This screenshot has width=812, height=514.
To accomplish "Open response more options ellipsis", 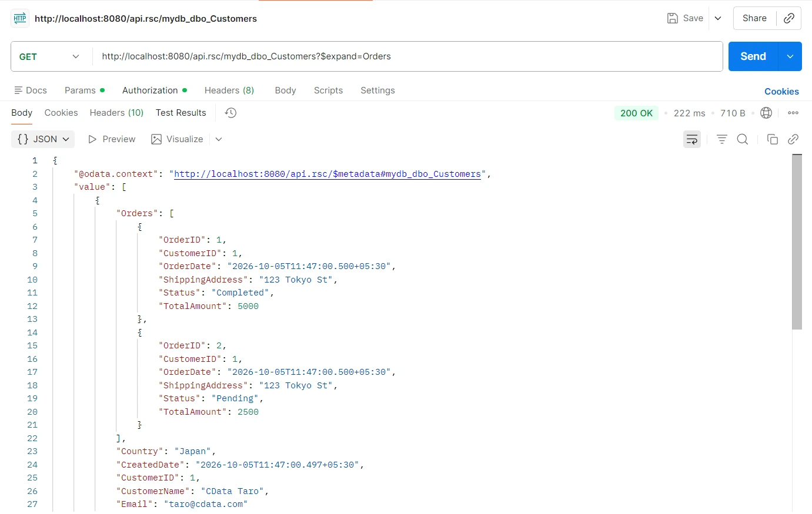I will coord(793,113).
